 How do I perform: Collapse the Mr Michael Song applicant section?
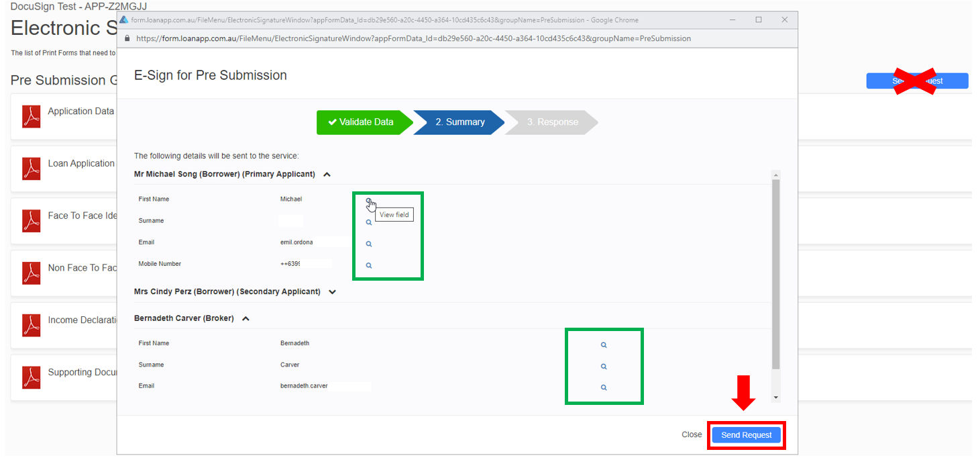(327, 175)
